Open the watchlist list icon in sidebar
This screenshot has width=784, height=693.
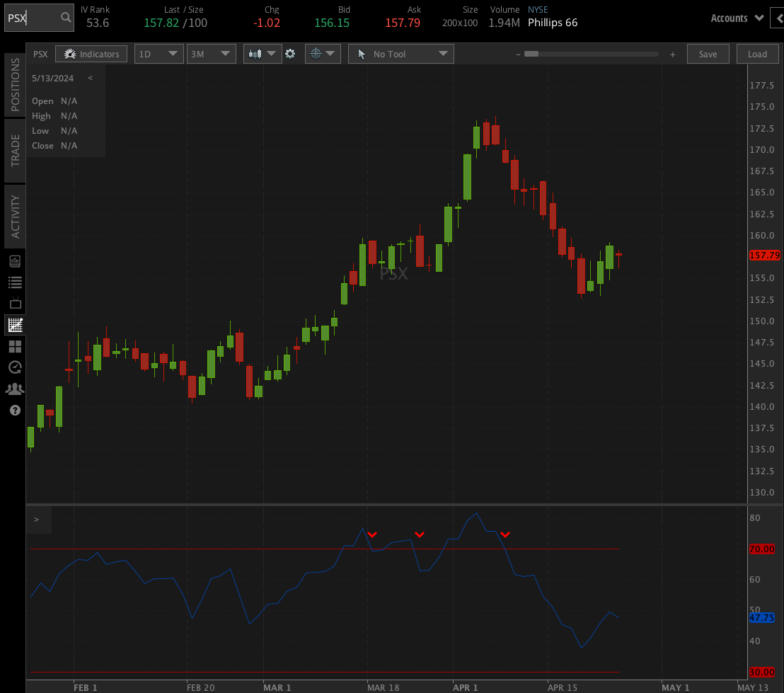coord(15,282)
